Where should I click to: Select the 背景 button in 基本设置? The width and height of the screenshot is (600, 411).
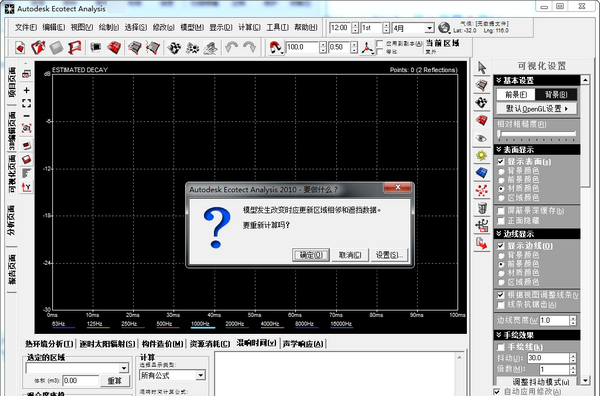coord(555,95)
